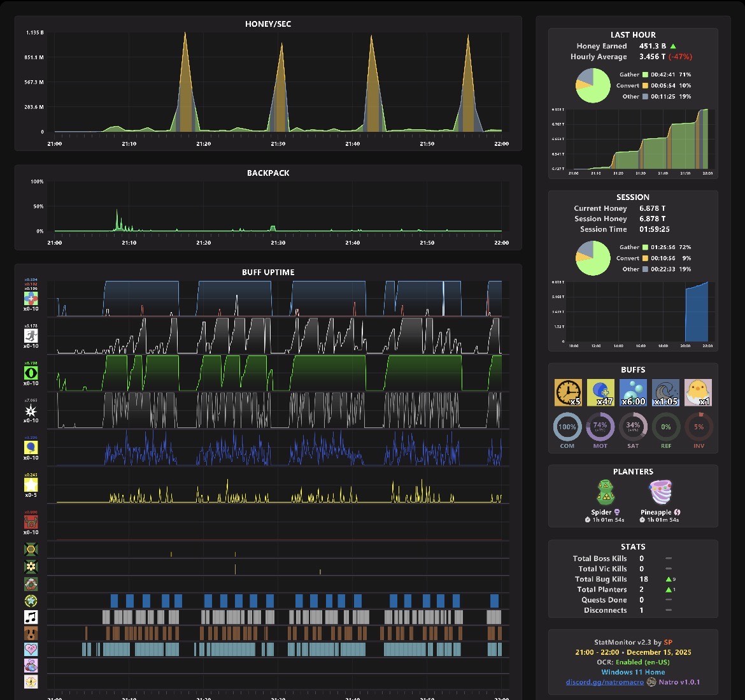
Task: Click the green Spider planter pot icon
Action: coord(606,492)
